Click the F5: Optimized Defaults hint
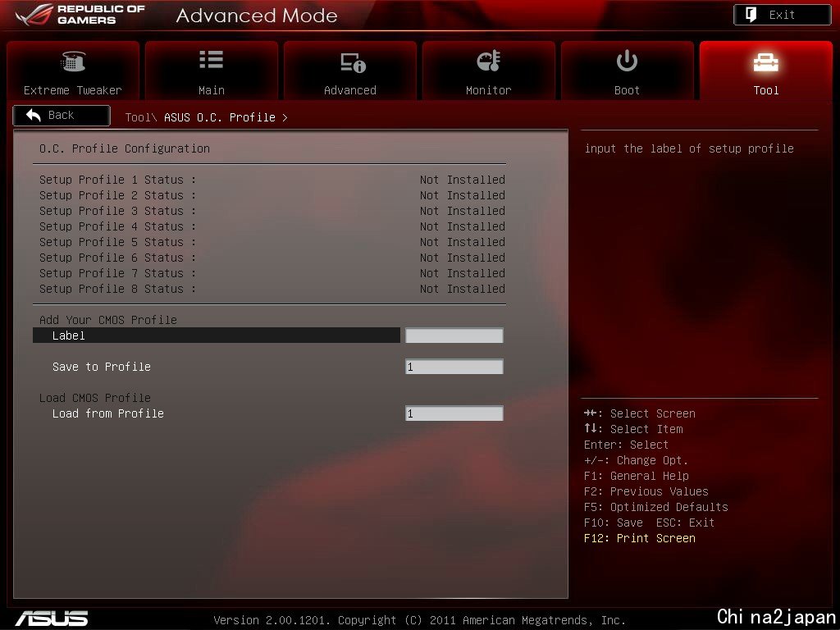 point(655,507)
